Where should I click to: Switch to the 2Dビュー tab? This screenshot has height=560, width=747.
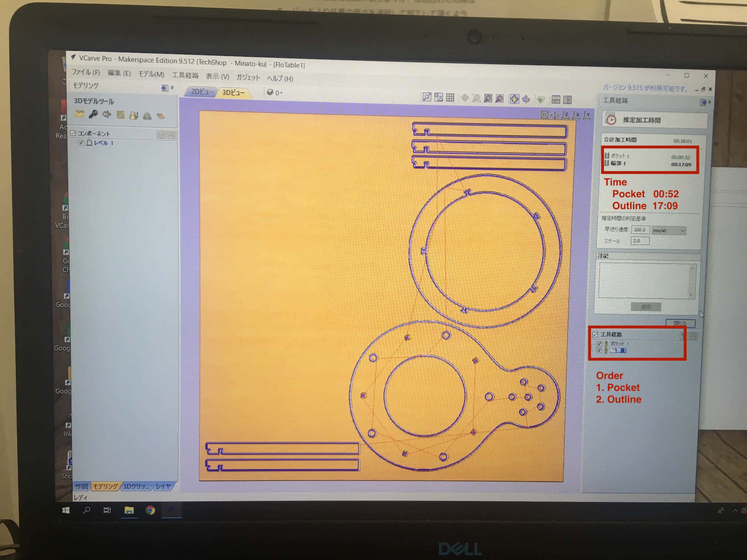[x=201, y=91]
